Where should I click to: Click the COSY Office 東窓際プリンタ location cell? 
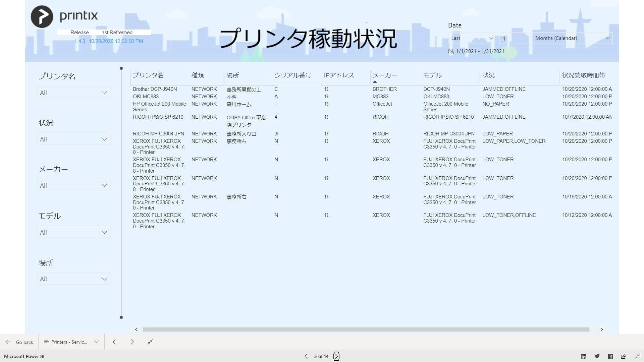coord(246,121)
